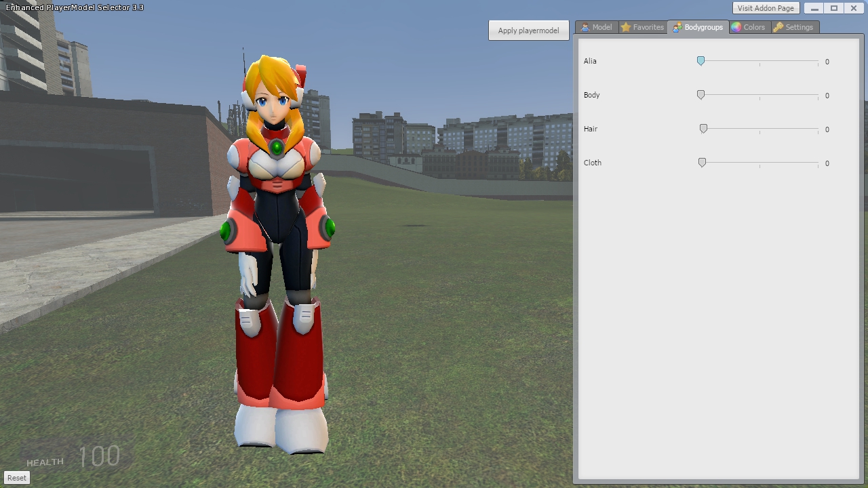The image size is (868, 488).
Task: Click the Favorites star icon
Action: pos(625,27)
